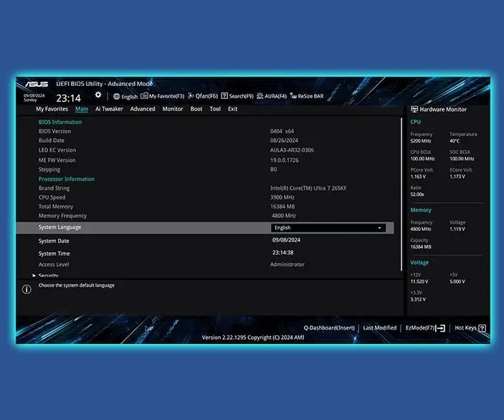Viewport: 504px width, 420px height.
Task: Open Qfan(F6) fan control
Action: coord(203,96)
